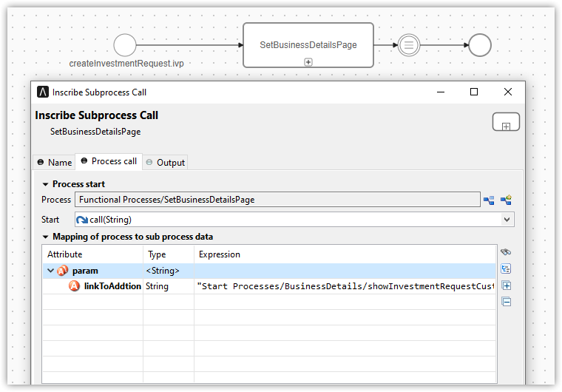562x392 pixels.
Task: Click the Process path text field
Action: pos(277,200)
